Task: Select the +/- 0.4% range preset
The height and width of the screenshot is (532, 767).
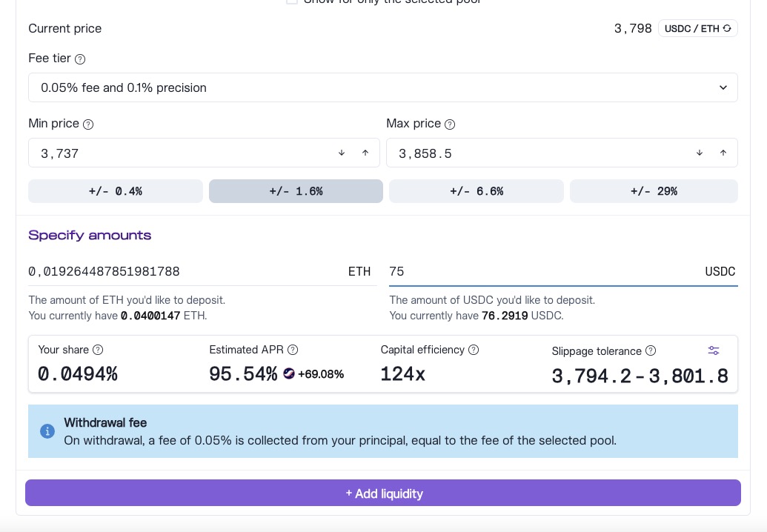Action: (116, 191)
